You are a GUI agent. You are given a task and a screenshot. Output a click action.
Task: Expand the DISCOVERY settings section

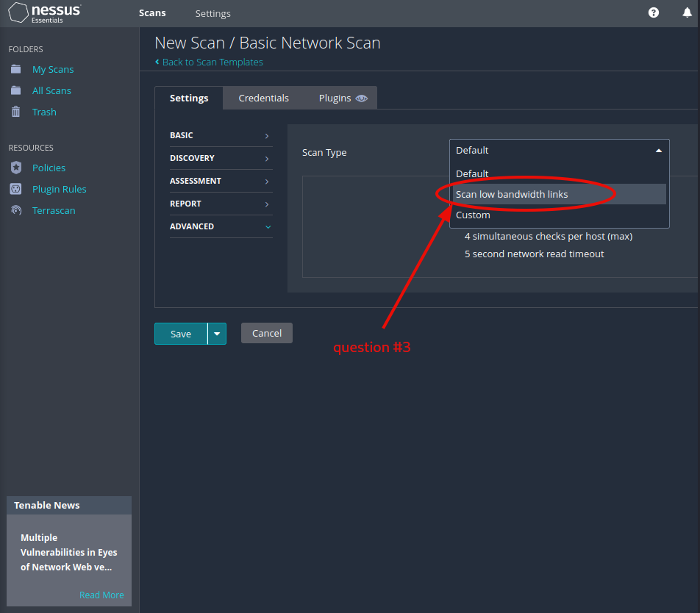tap(221, 158)
